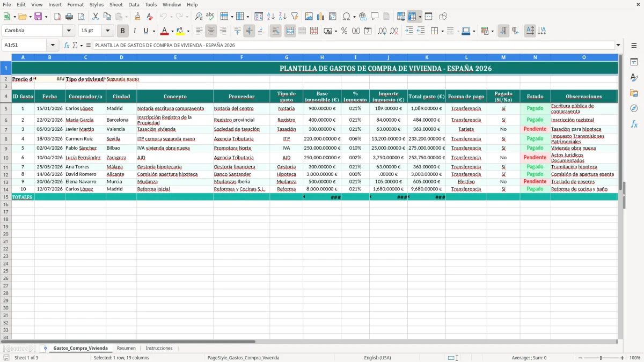
Task: Click the zoom slider handle
Action: tap(601, 358)
